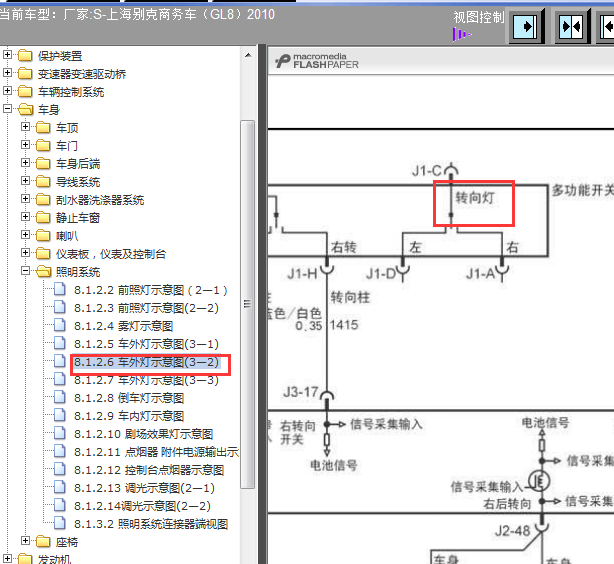Screen dimensions: 614x564
Task: Click the 导线系统 folder icon
Action: click(43, 182)
